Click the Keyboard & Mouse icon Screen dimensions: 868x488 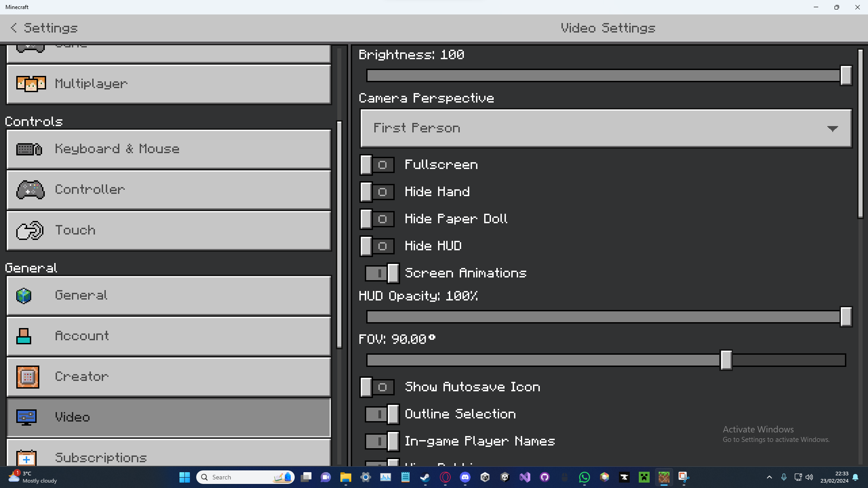pyautogui.click(x=29, y=149)
